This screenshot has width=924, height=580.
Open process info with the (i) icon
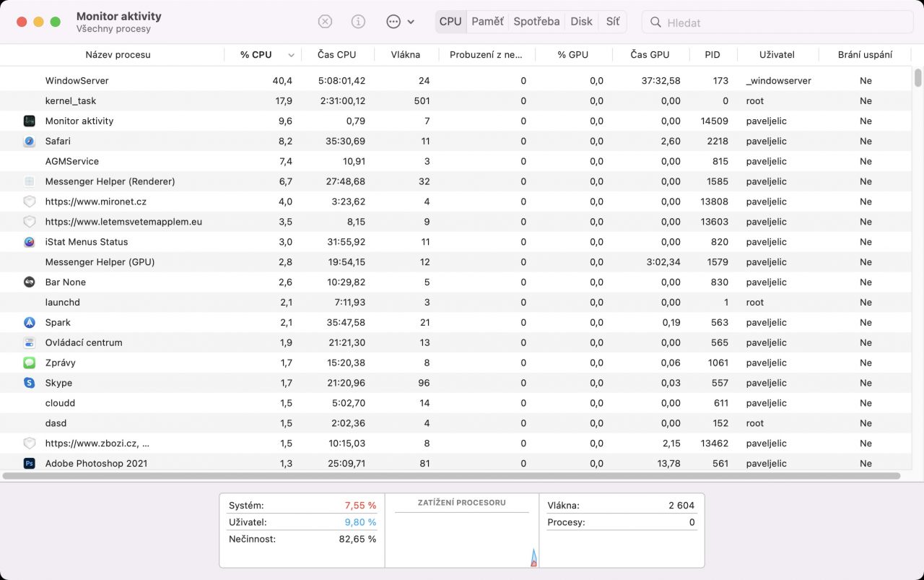358,22
